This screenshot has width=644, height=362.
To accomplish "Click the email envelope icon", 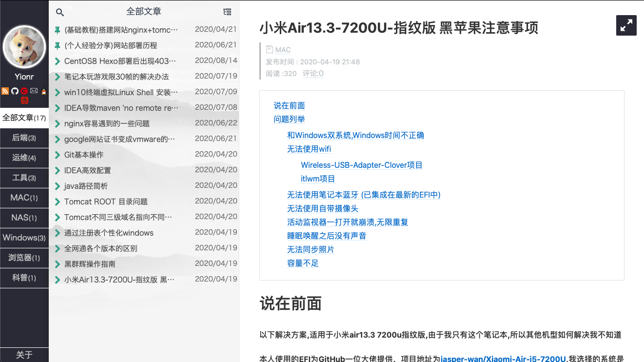I will pos(34,91).
